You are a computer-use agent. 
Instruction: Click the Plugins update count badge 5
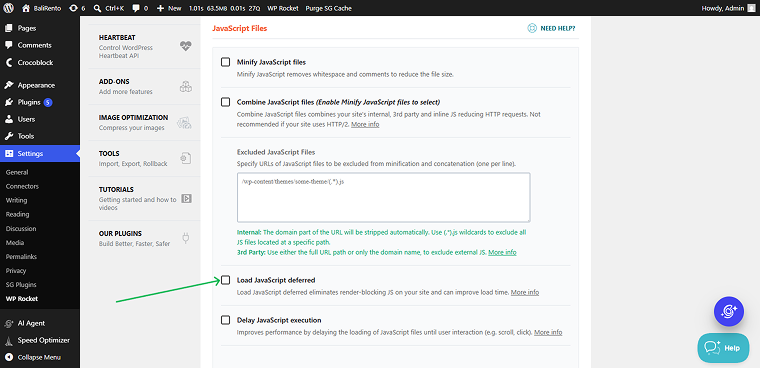[x=48, y=102]
